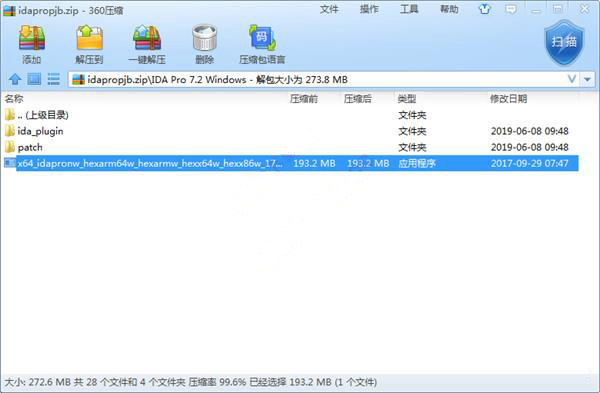Screen dimensions: 600x393
Task: Click the archive path address field
Action: click(x=318, y=80)
